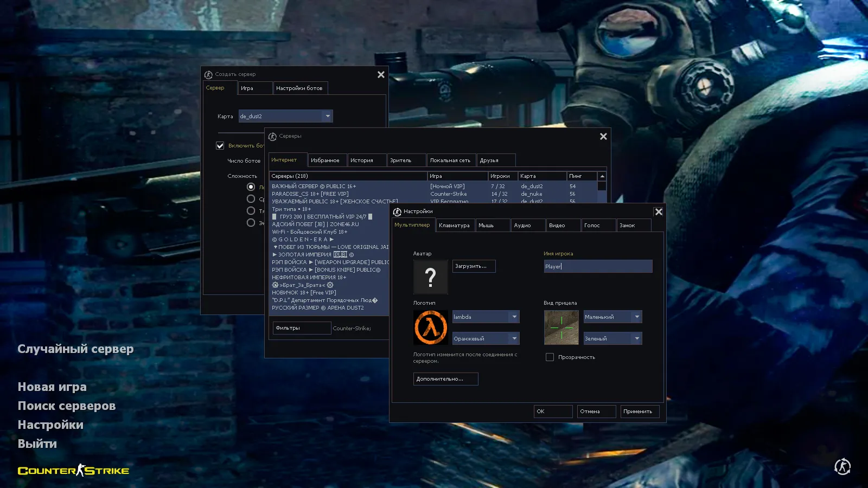Click the soldier icon in bottom-right corner
868x488 pixels.
(x=842, y=467)
